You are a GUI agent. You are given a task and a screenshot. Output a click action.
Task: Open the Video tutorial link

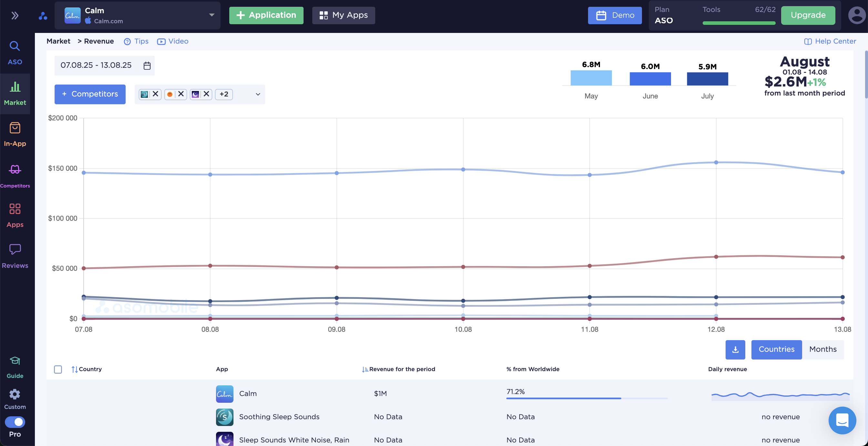pos(172,41)
